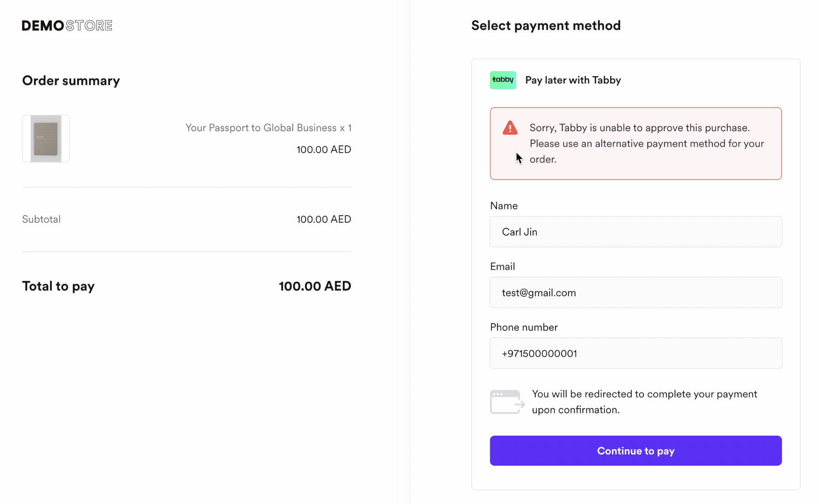Click the redirect browser window icon
The image size is (819, 504).
(x=507, y=402)
